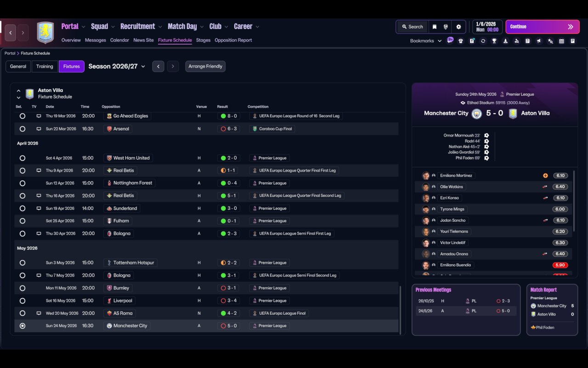Click the shirt icon in the bookmarks bar
The width and height of the screenshot is (588, 368).
461,41
